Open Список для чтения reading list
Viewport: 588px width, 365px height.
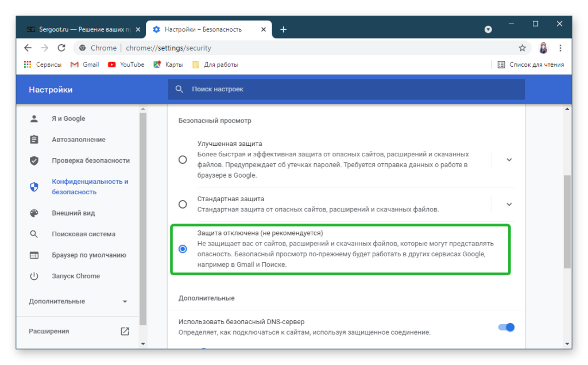click(531, 64)
